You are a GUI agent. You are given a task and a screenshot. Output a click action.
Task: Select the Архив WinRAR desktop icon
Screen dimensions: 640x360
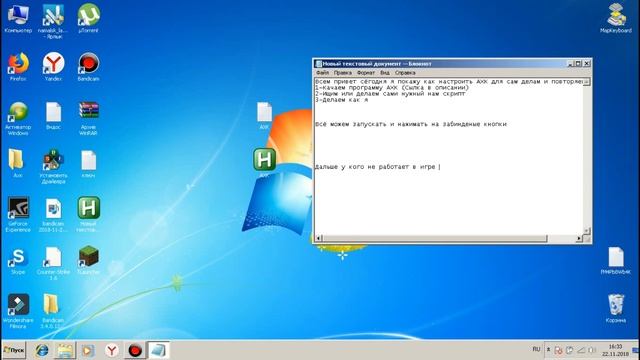point(89,118)
